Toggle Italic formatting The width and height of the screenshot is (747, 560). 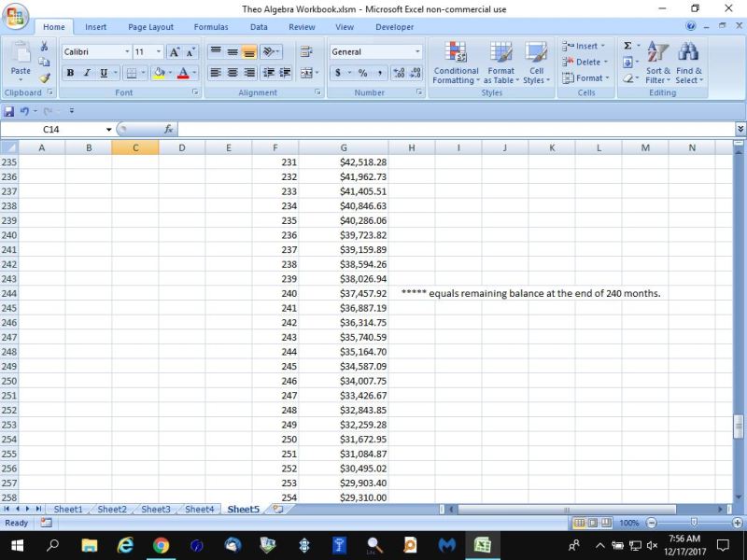click(x=87, y=73)
